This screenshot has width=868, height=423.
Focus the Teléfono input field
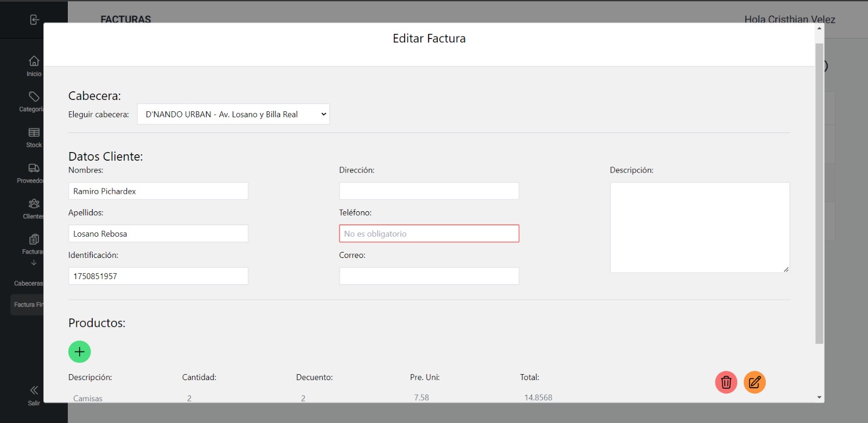click(x=429, y=233)
